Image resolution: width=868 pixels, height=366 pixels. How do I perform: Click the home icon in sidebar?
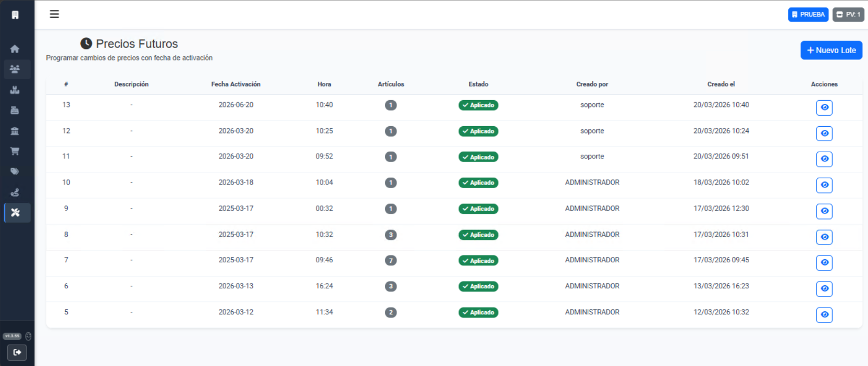tap(15, 49)
